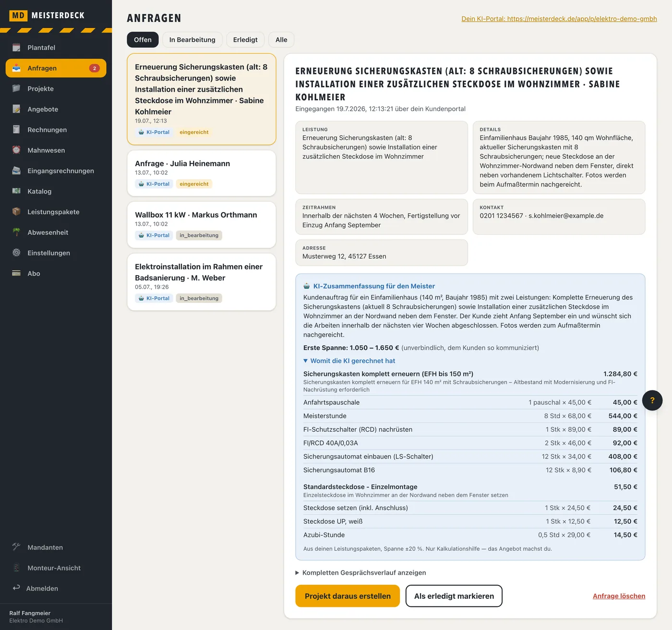
Task: Click 'Erste Spanne: 1.050 – 1.650 €' text
Action: point(351,348)
